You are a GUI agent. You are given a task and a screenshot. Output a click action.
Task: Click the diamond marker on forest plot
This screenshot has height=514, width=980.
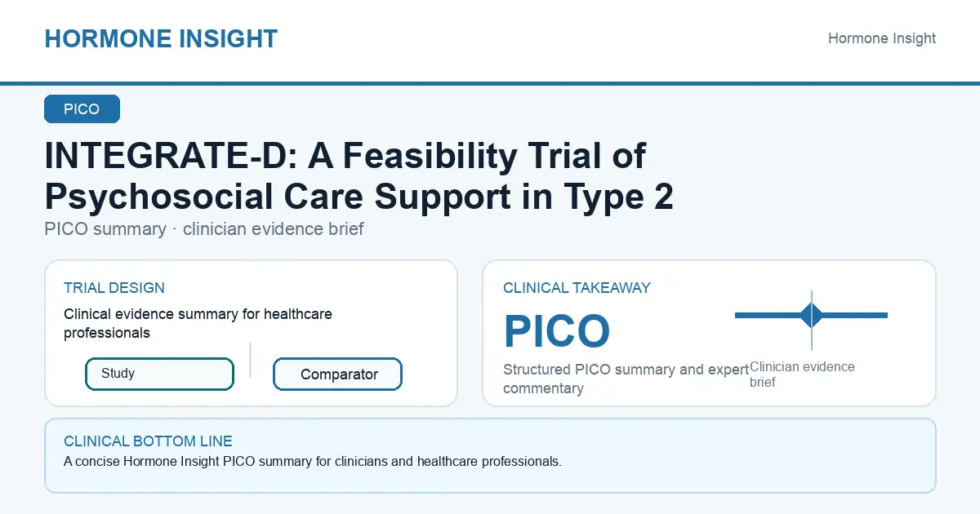(x=812, y=315)
